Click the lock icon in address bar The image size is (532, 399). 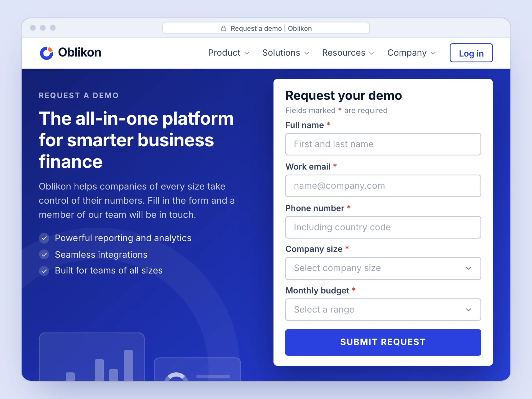(x=224, y=28)
